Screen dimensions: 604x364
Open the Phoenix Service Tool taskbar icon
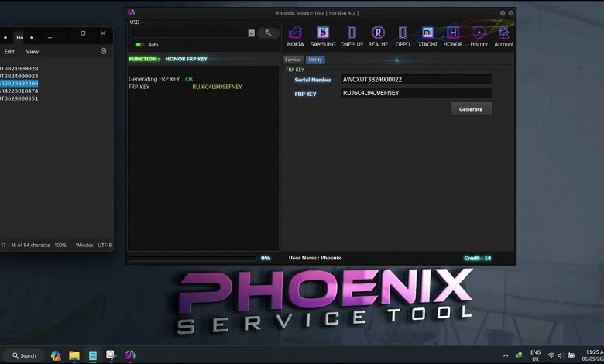coord(130,355)
